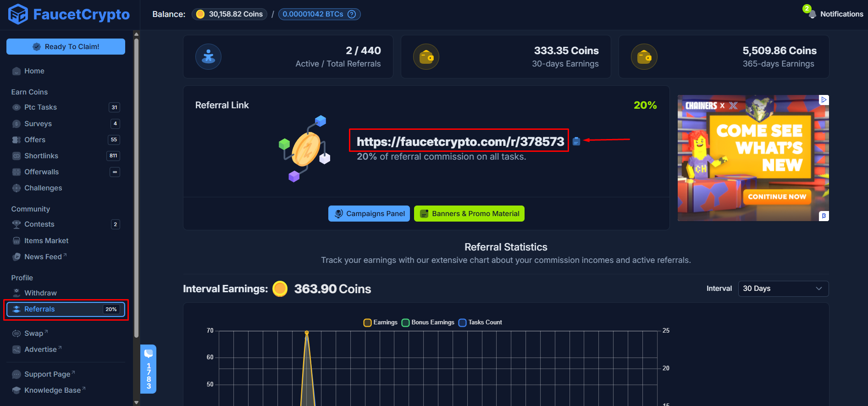This screenshot has width=868, height=406.
Task: Click the Offers count badge 55
Action: tap(114, 140)
